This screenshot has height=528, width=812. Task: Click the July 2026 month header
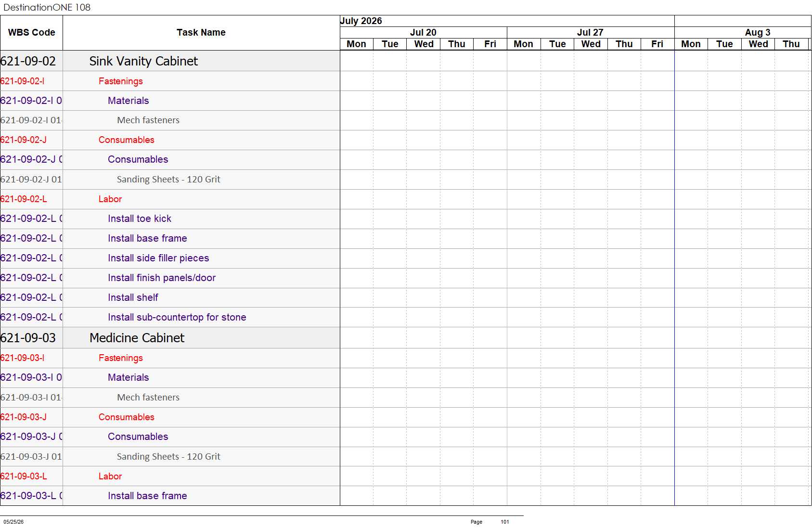tap(361, 21)
